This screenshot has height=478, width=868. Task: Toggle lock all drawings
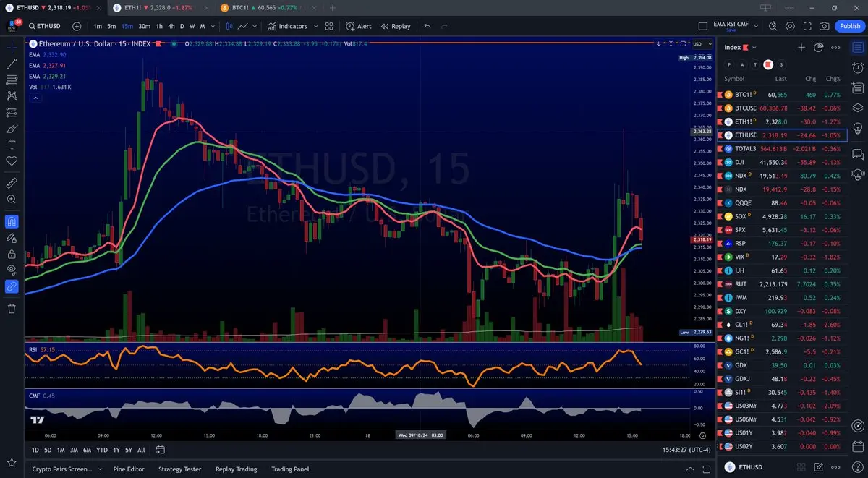click(x=12, y=255)
